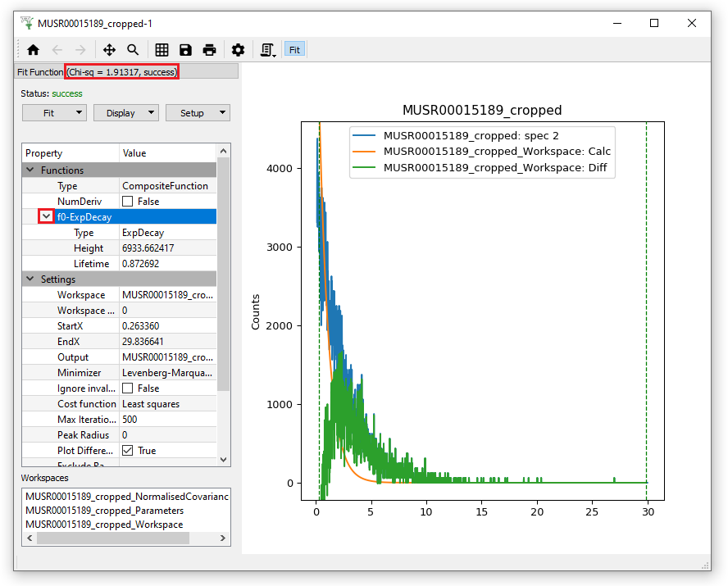
Task: Click the Save figure icon
Action: 185,50
